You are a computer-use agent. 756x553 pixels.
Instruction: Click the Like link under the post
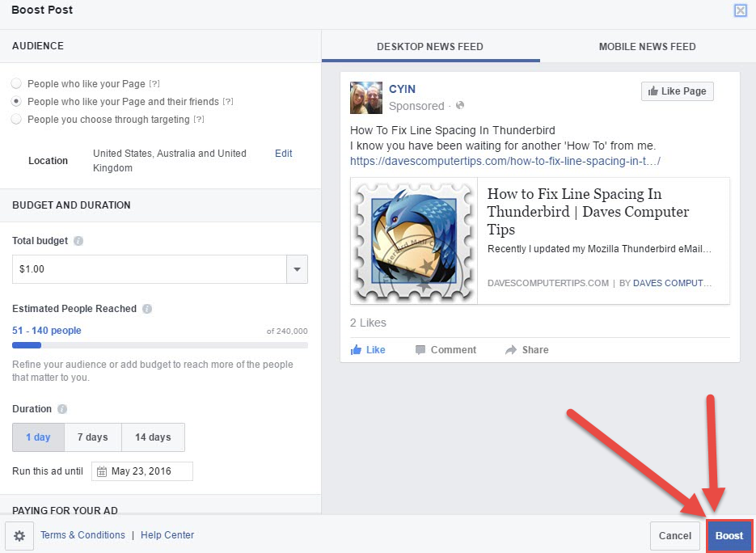(x=376, y=350)
